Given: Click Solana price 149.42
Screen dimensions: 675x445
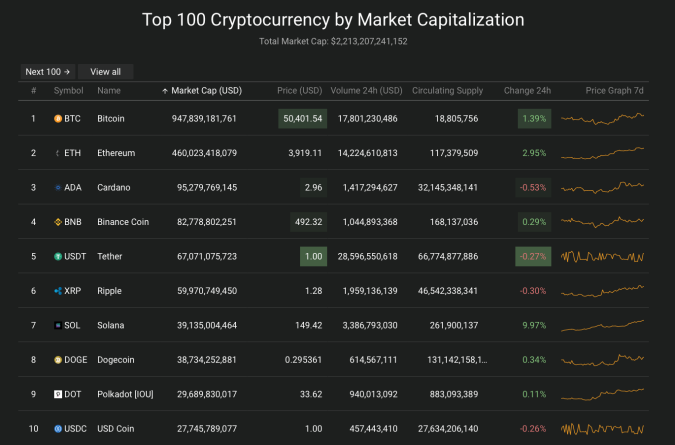Looking at the screenshot, I should click(309, 325).
